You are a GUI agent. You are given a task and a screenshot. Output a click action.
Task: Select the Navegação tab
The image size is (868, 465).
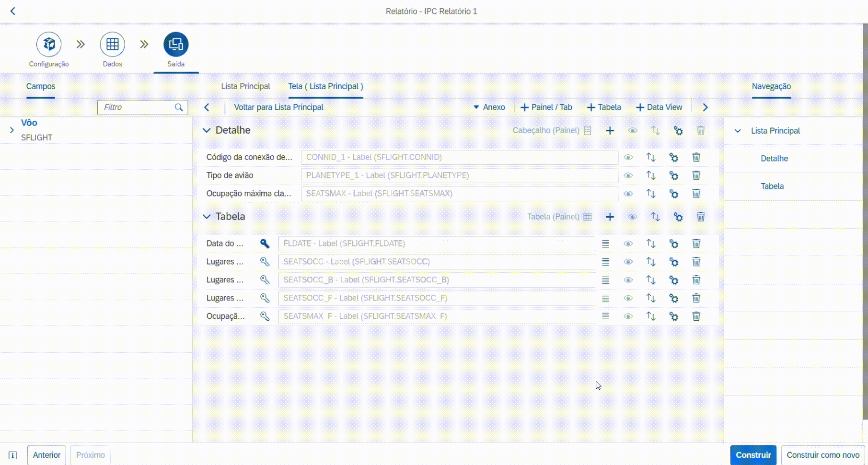(771, 86)
